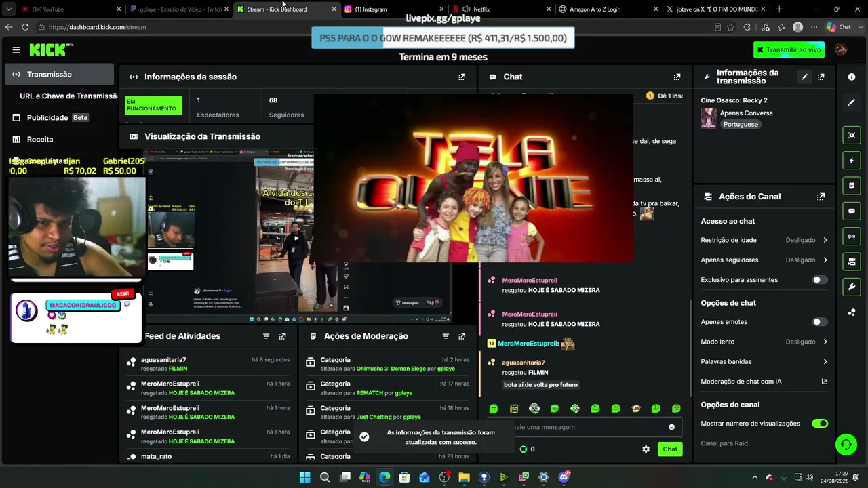Click the browser address bar URL
Screen dimensions: 868x488
click(x=98, y=27)
